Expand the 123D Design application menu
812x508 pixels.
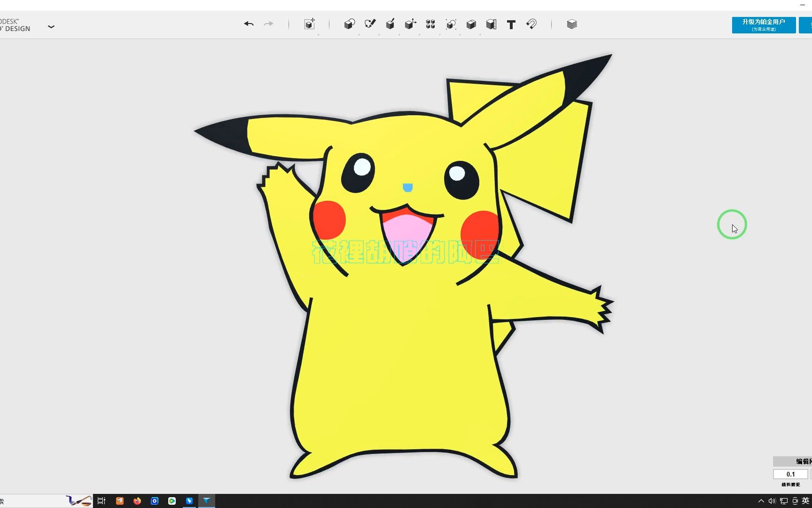pyautogui.click(x=51, y=27)
